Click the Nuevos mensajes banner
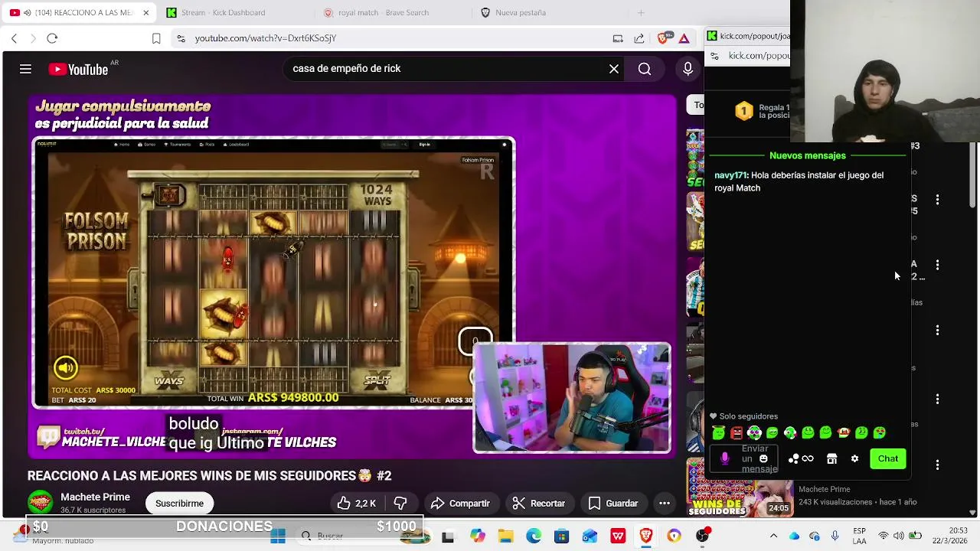Viewport: 980px width, 551px height. [808, 155]
